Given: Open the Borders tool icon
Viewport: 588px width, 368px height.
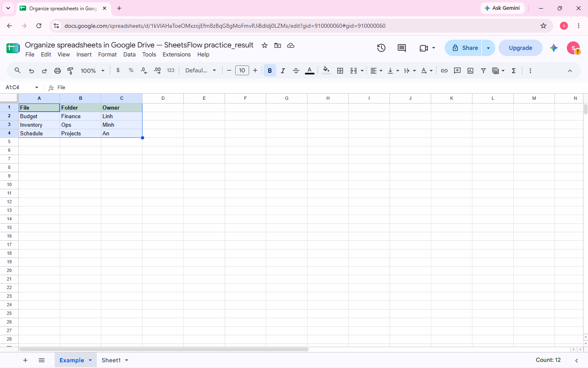Looking at the screenshot, I should (x=340, y=71).
